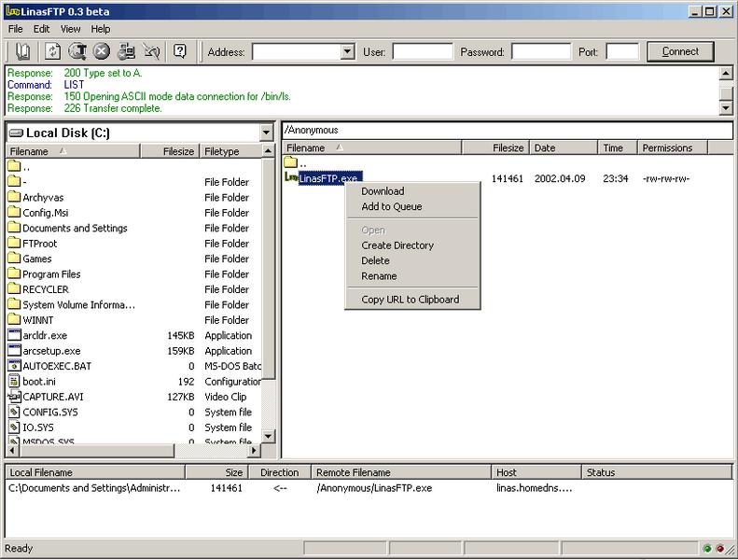Click the LinasFTP.exe file icon
738x560 pixels.
tap(291, 178)
